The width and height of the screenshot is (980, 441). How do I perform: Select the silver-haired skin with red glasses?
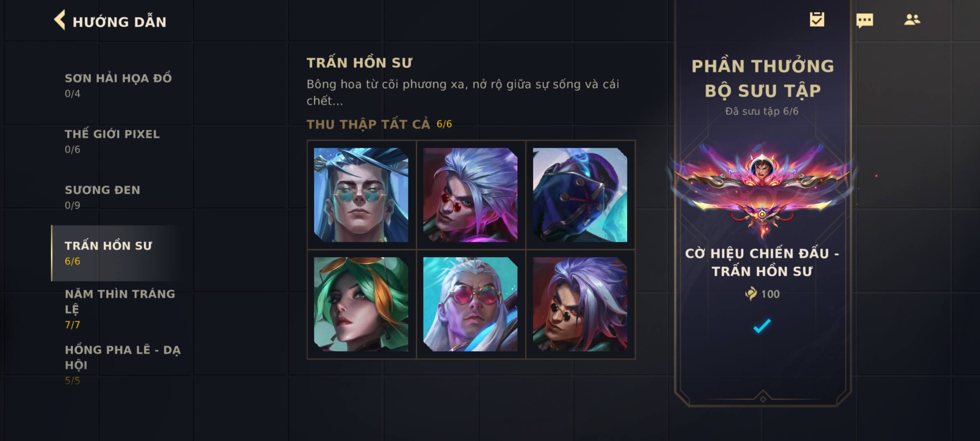(470, 195)
